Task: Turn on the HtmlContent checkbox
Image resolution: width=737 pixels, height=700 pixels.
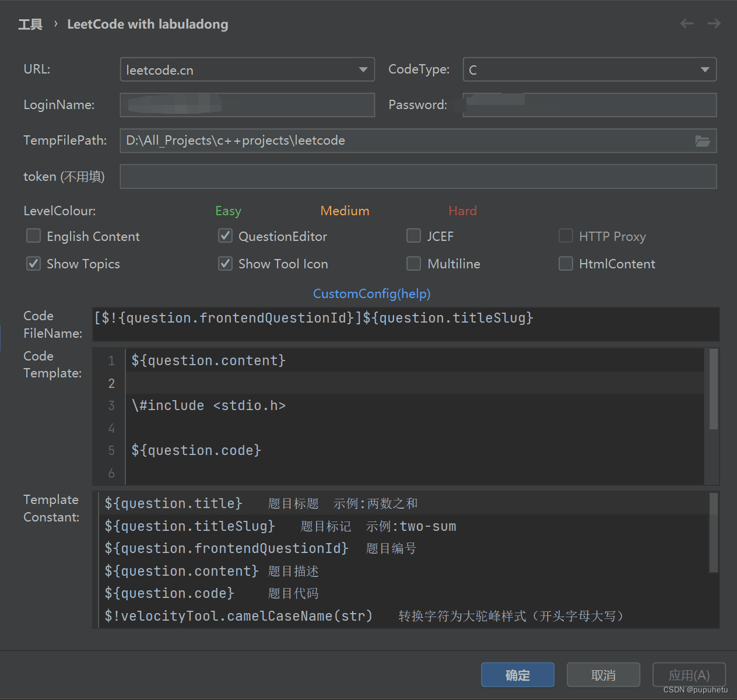Action: 566,264
